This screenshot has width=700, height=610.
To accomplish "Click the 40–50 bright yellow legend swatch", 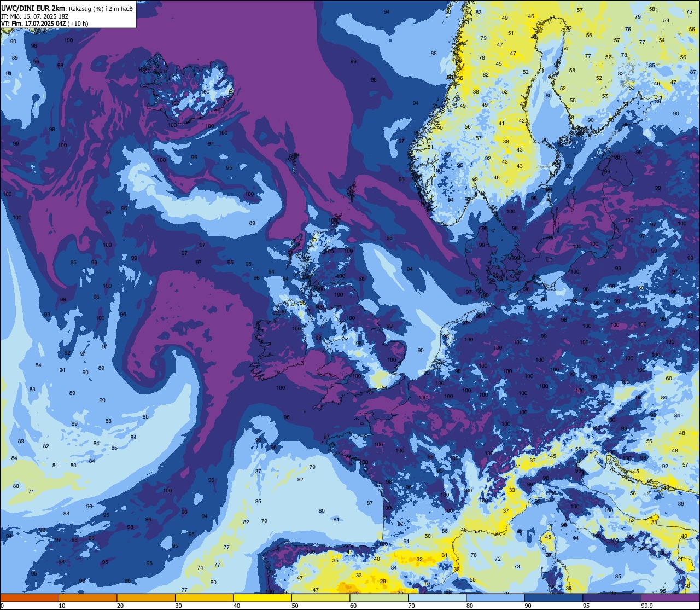I will point(262,597).
